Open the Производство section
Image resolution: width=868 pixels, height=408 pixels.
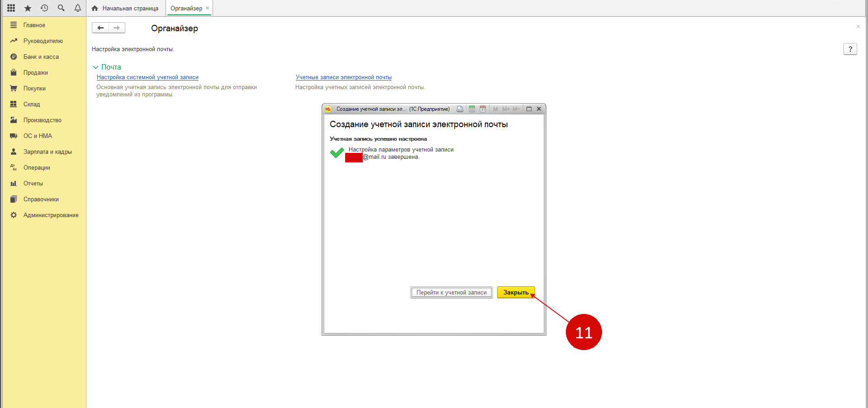[x=44, y=120]
